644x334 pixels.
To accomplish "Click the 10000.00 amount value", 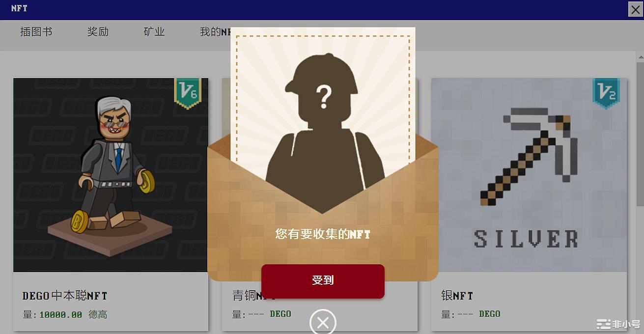I will point(60,315).
